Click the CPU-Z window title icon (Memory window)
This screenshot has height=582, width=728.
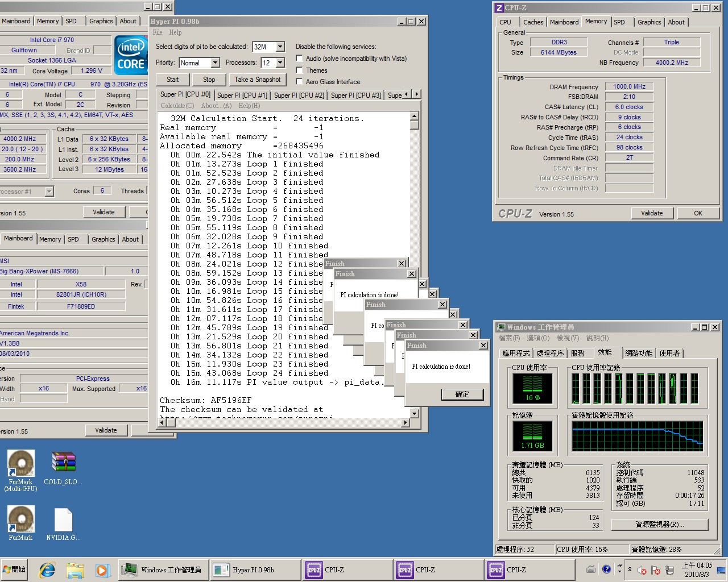(499, 8)
